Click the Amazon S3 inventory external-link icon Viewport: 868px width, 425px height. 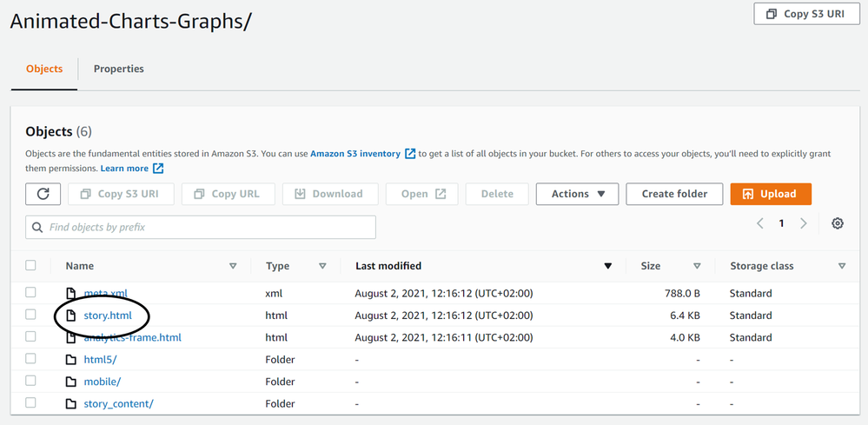[x=410, y=154]
